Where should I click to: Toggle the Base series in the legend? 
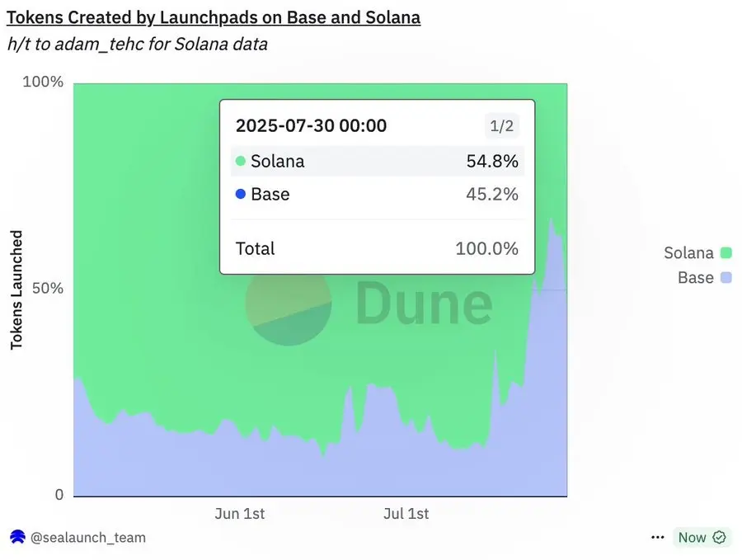704,277
